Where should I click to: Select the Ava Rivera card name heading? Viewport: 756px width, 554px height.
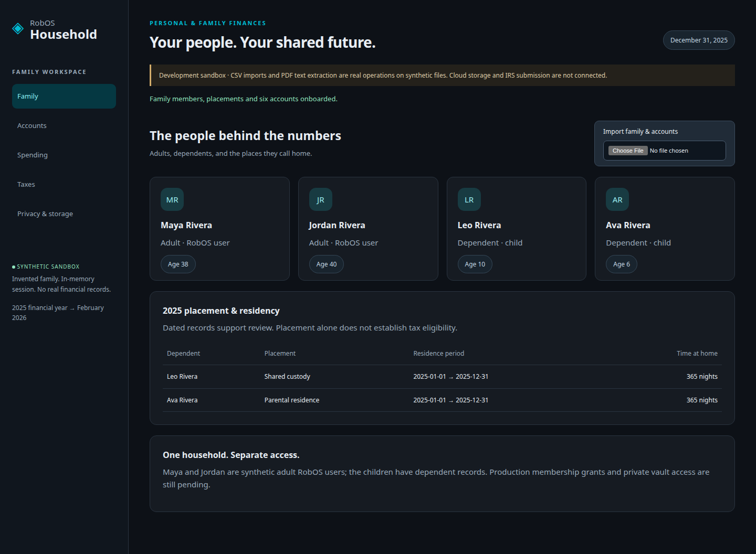628,225
